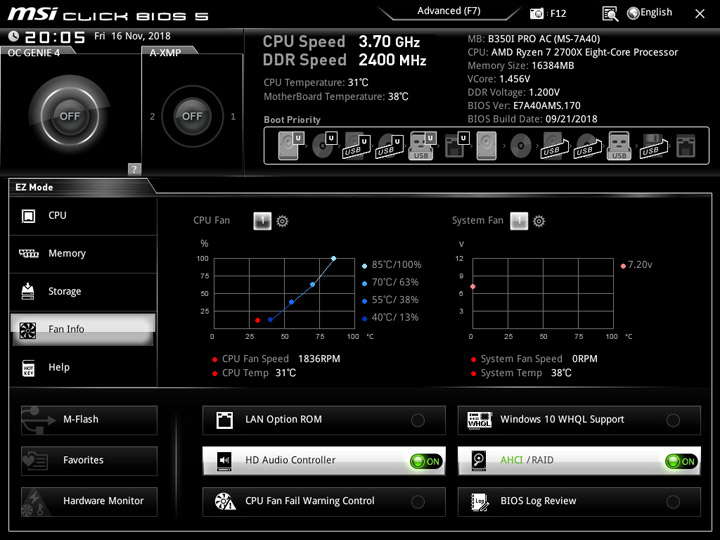Click the Hot Key icon beside Help
Screen dimensions: 720x540
click(x=28, y=368)
